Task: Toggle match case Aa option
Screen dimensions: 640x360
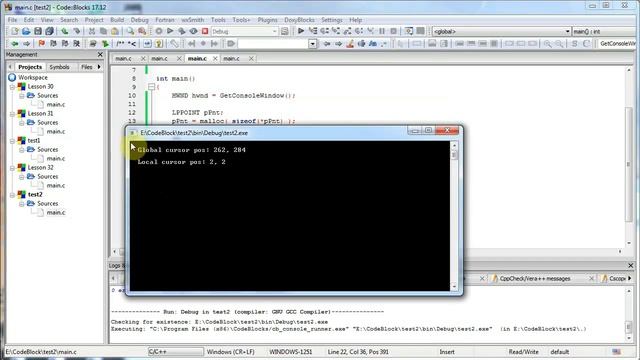Action: pyautogui.click(x=373, y=44)
